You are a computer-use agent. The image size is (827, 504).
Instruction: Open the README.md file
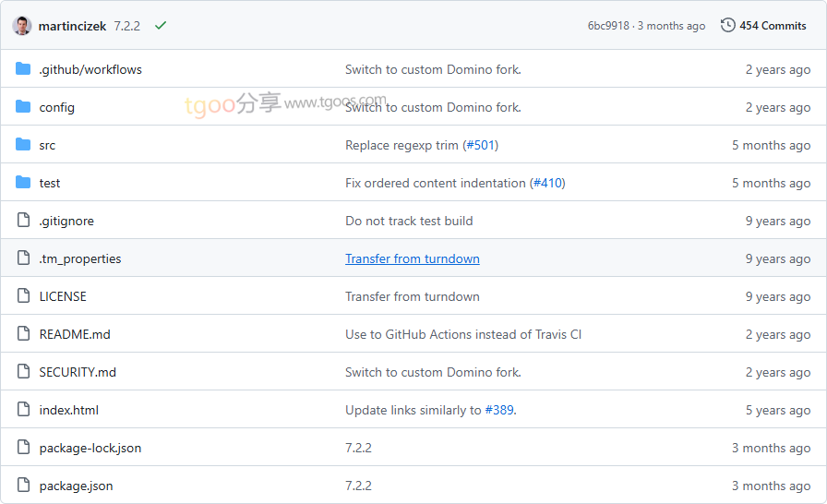pos(75,334)
